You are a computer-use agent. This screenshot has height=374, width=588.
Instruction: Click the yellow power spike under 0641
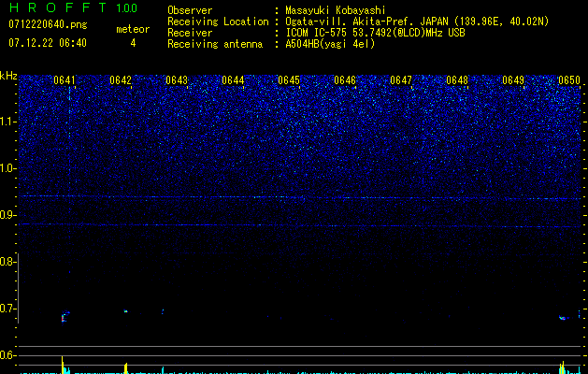pos(63,365)
